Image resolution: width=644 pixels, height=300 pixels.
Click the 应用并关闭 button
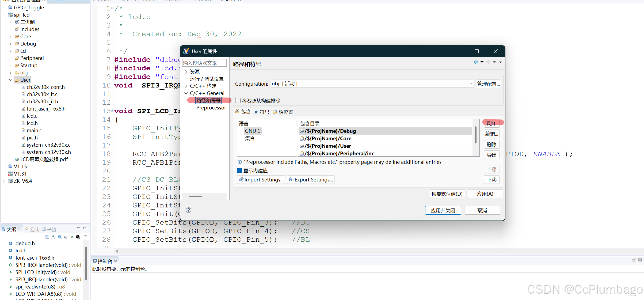click(443, 210)
